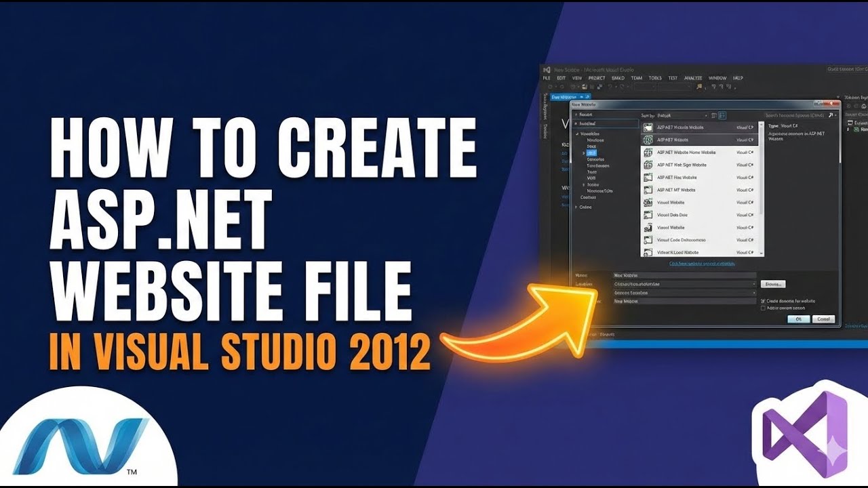Click the OK button
The height and width of the screenshot is (488, 868).
799,319
